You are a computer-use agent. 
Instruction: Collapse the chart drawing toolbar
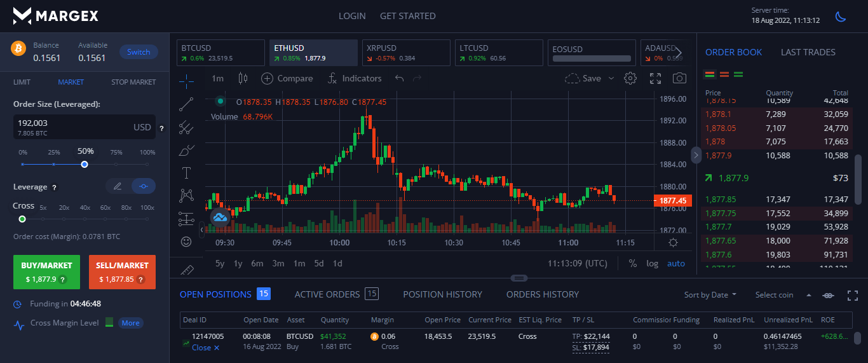pos(202,229)
